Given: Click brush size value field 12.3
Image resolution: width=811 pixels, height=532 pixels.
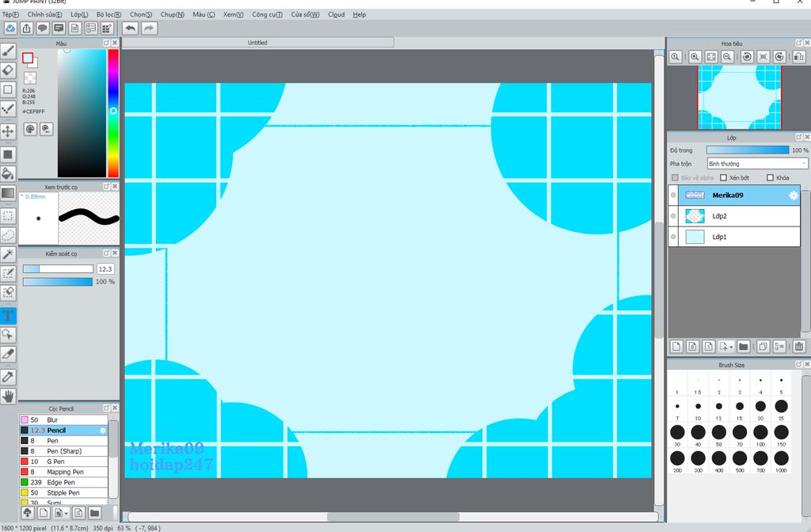Looking at the screenshot, I should pos(105,269).
